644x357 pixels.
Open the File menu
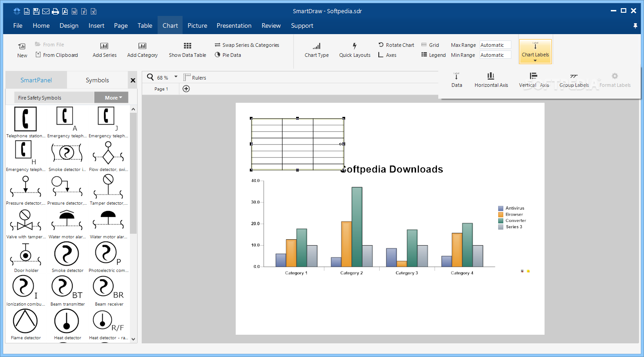point(18,25)
